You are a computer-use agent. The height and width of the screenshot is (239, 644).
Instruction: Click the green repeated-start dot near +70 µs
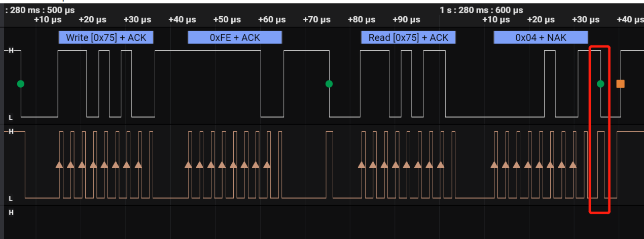[x=329, y=84]
